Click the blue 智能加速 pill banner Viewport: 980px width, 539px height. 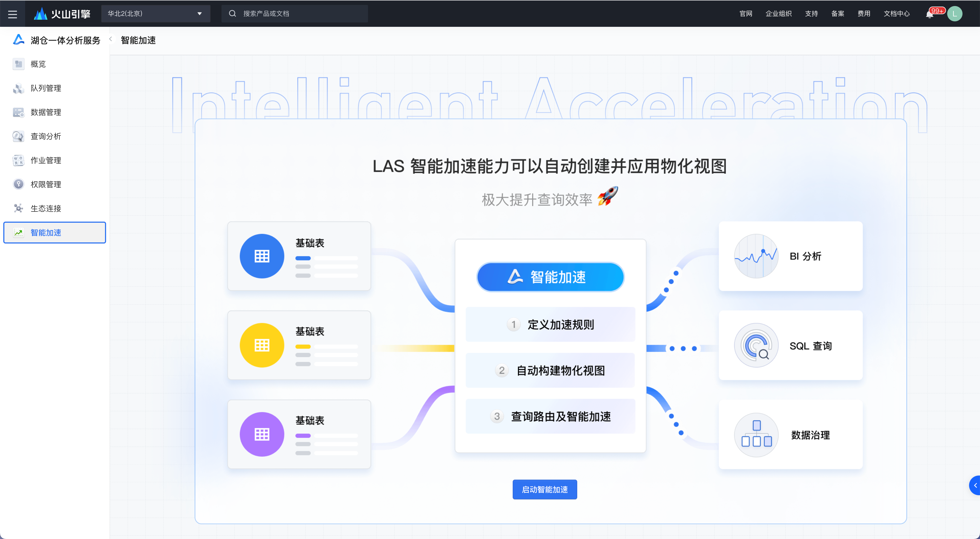tap(550, 277)
